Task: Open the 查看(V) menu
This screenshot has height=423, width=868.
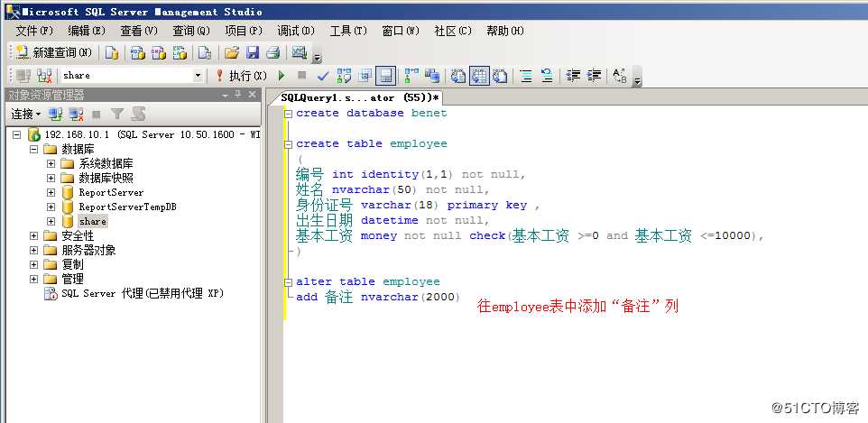Action: tap(139, 31)
